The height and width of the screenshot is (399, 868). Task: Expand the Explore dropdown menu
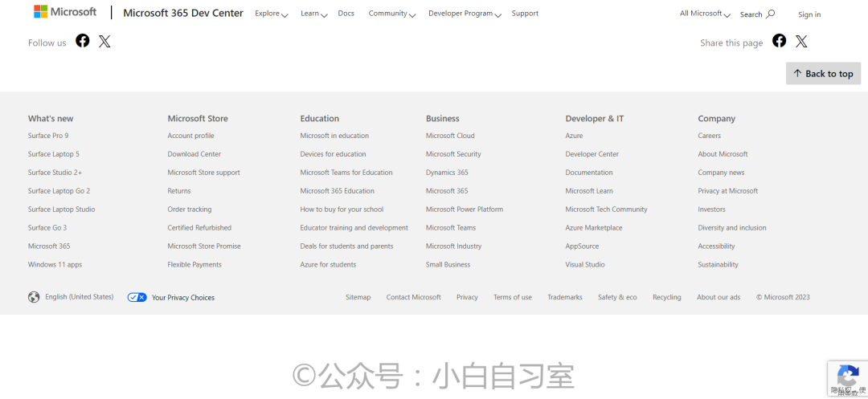[272, 14]
